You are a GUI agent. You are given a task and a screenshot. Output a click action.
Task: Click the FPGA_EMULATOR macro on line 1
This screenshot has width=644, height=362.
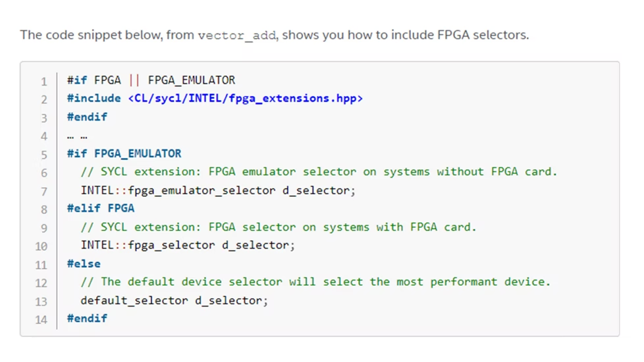click(192, 80)
